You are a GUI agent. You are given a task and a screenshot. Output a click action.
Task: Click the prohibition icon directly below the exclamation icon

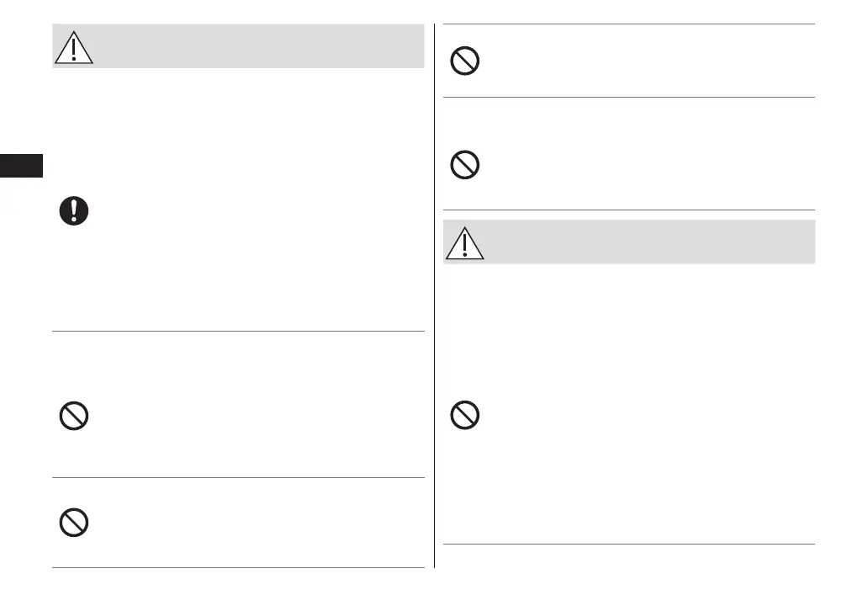tap(74, 415)
